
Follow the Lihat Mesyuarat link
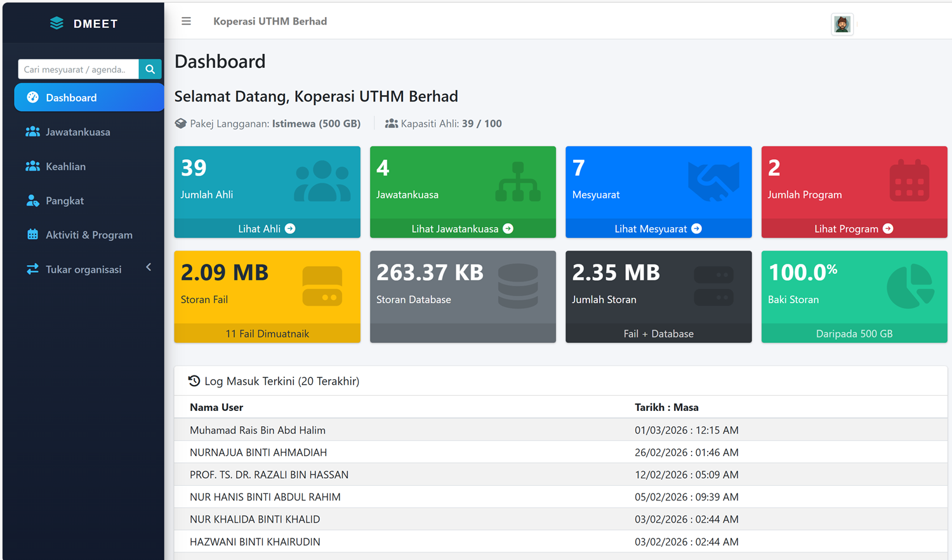click(x=658, y=228)
